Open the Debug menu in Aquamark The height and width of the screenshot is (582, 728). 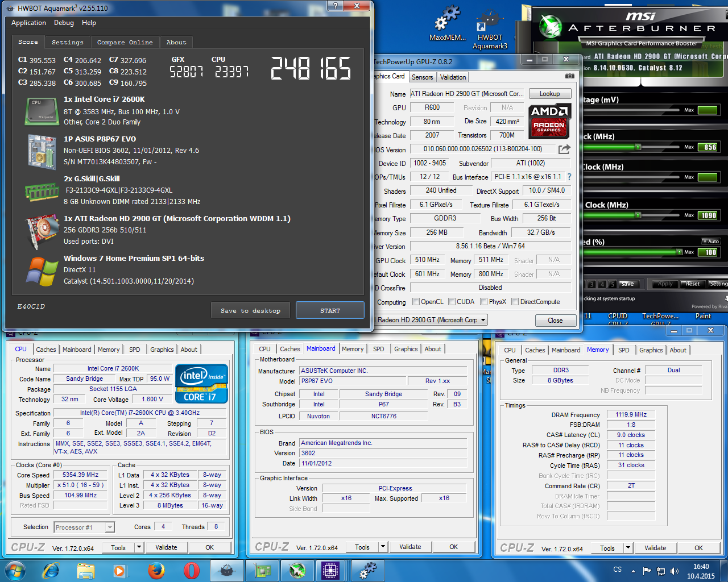point(64,23)
